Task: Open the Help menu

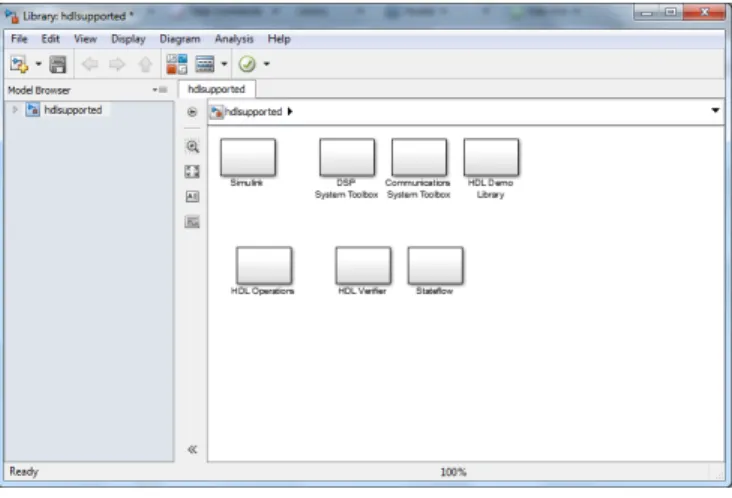Action: [x=279, y=39]
